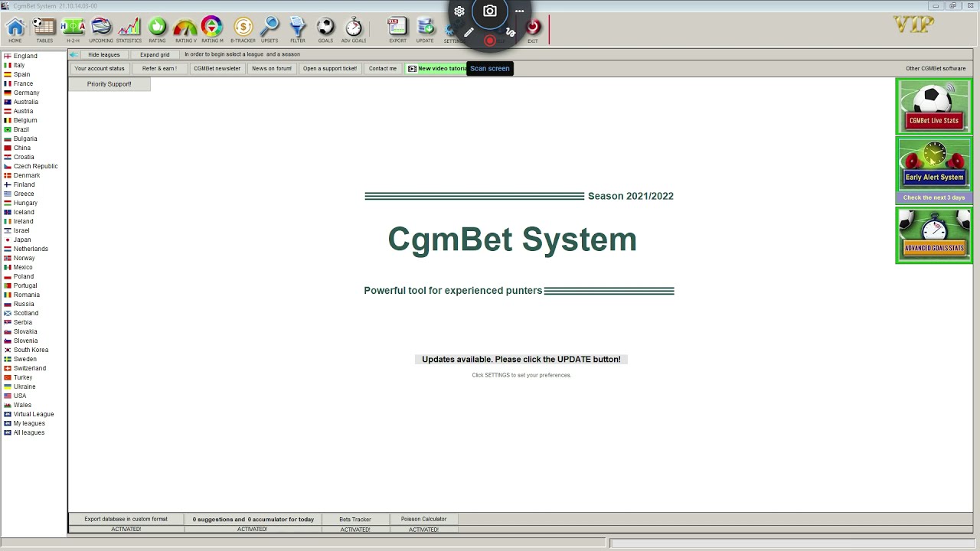Viewport: 980px width, 551px height.
Task: Open the RATING M tool
Action: 212,29
